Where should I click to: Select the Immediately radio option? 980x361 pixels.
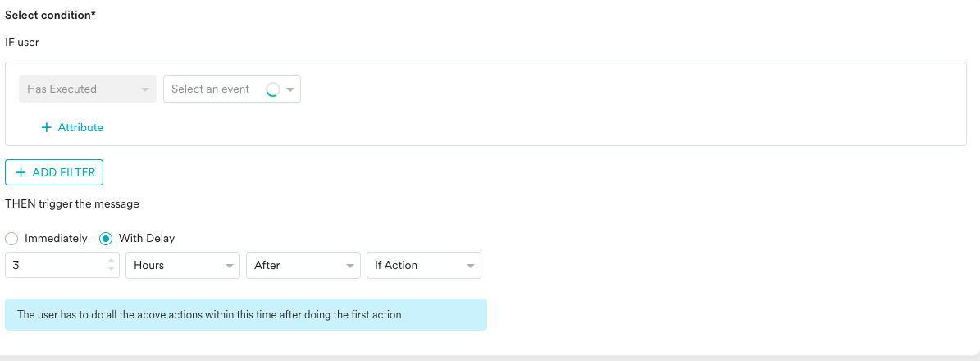click(x=11, y=239)
